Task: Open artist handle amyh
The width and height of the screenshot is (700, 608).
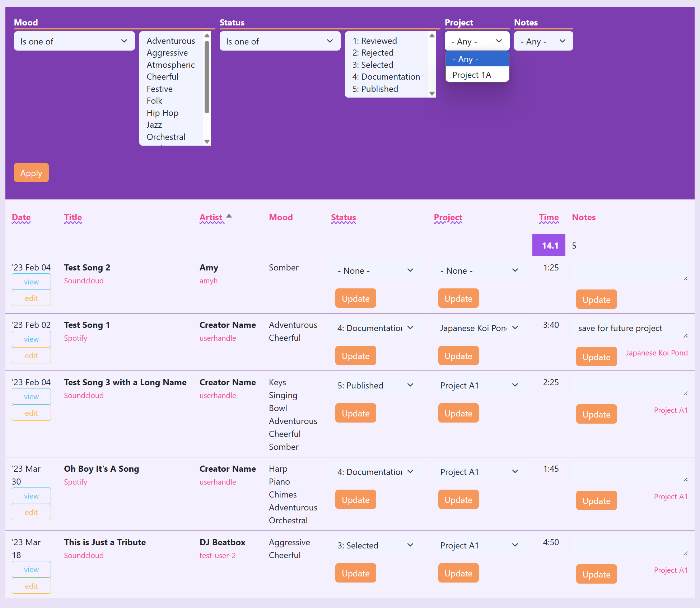Action: [x=209, y=281]
